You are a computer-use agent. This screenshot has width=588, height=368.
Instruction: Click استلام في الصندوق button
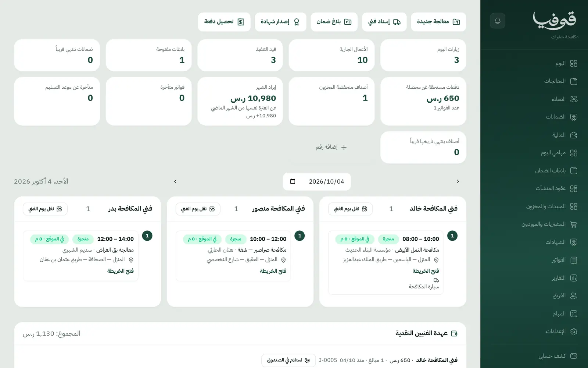pyautogui.click(x=288, y=360)
